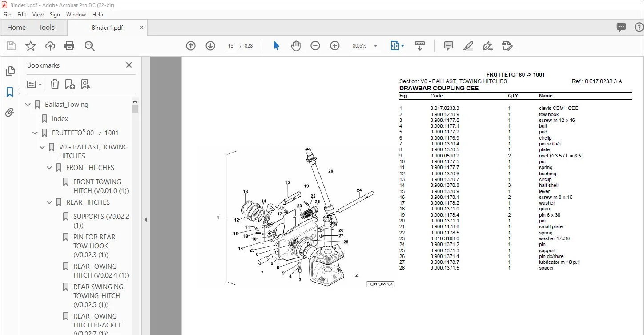Viewport: 644px width, 335px height.
Task: Zoom in with the plus button
Action: coord(335,46)
